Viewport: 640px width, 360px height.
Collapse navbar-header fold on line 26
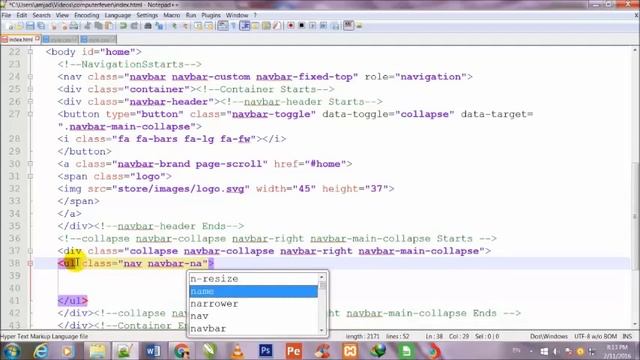(x=30, y=102)
